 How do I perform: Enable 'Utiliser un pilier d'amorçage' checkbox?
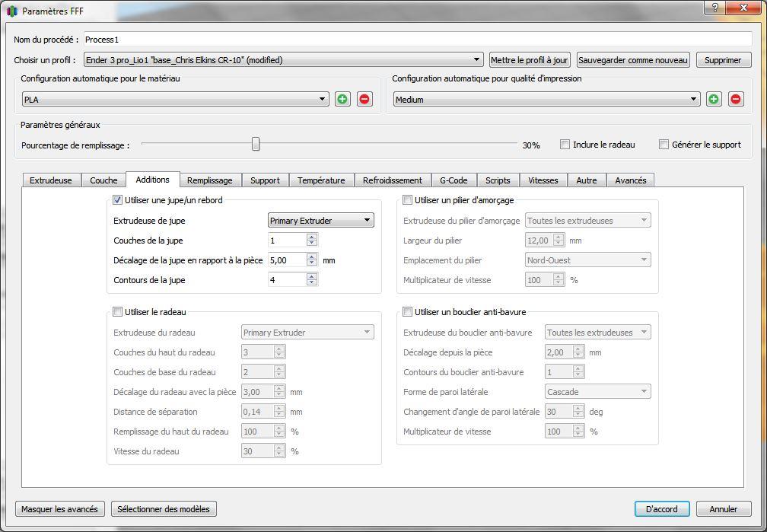tap(408, 199)
